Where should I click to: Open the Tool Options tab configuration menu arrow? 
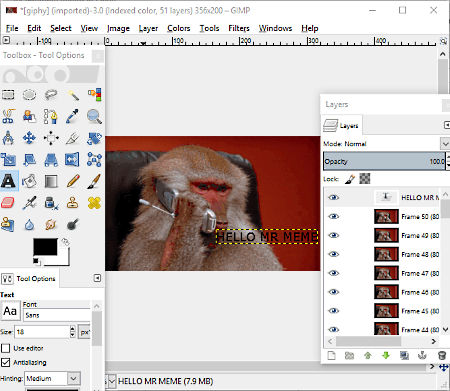pyautogui.click(x=97, y=278)
